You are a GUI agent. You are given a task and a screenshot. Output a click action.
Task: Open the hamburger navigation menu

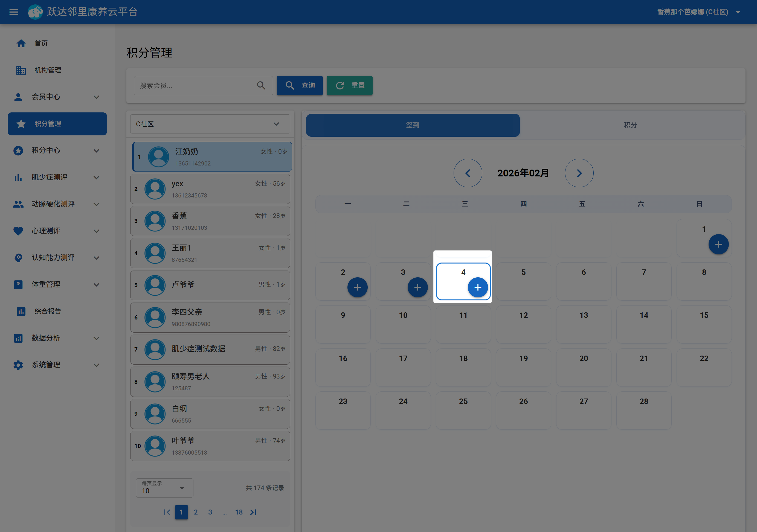pos(14,12)
